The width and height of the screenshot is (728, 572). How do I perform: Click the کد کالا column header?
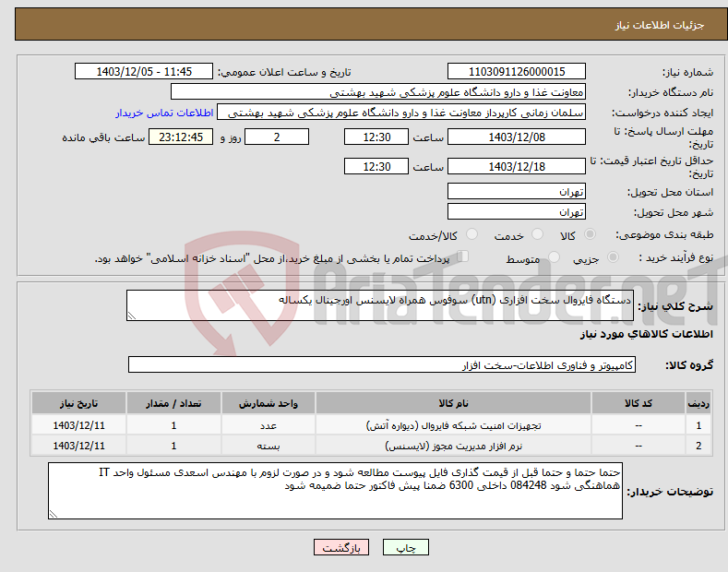click(638, 403)
